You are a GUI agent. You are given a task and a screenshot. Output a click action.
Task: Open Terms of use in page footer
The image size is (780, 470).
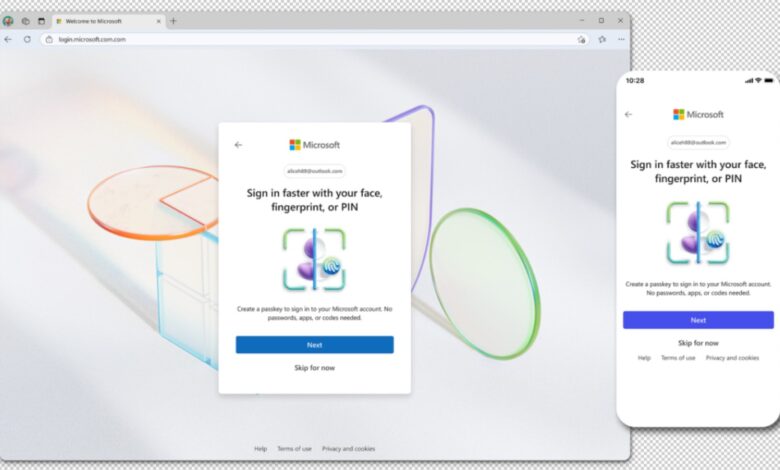(294, 449)
